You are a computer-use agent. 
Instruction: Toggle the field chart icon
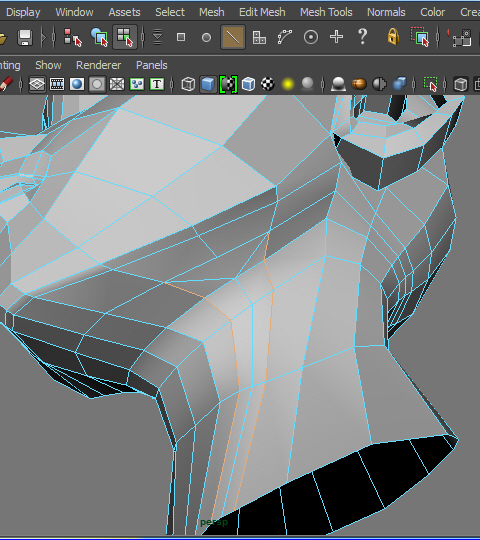click(117, 84)
